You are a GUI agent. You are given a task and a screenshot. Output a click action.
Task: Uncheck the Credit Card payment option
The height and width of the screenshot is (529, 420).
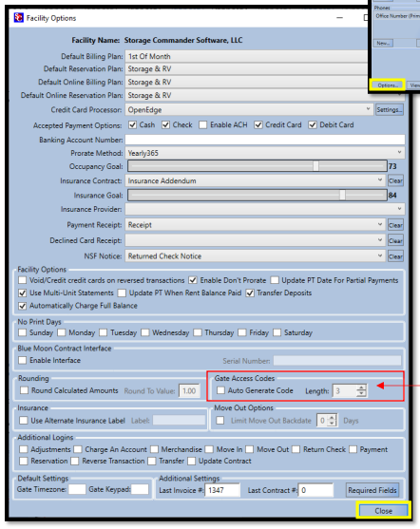coord(258,124)
